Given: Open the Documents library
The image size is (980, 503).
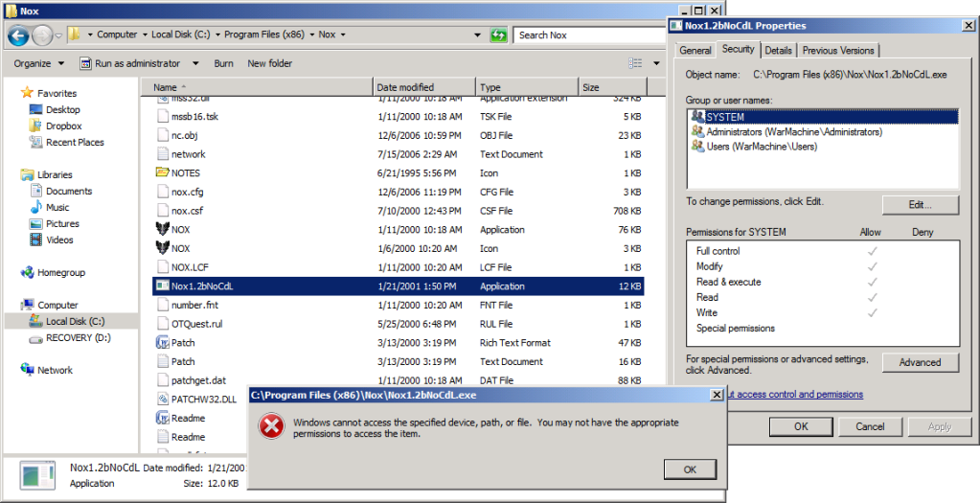Looking at the screenshot, I should [69, 191].
